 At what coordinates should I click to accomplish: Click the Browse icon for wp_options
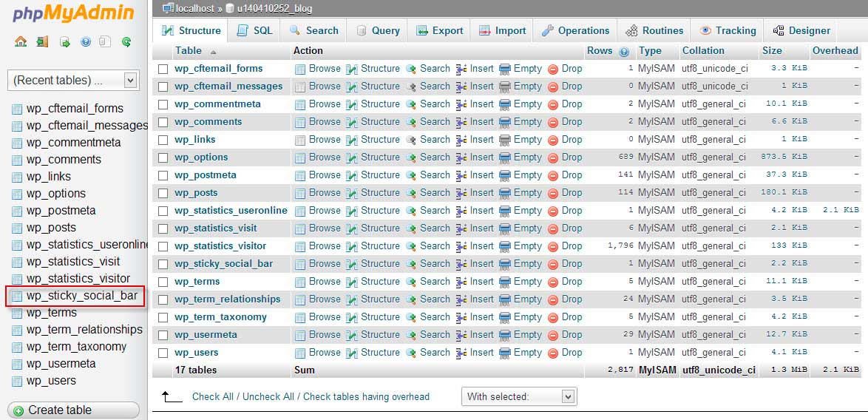[x=300, y=157]
